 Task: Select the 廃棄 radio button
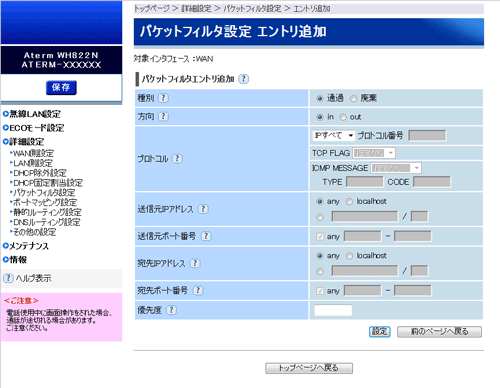pos(353,98)
